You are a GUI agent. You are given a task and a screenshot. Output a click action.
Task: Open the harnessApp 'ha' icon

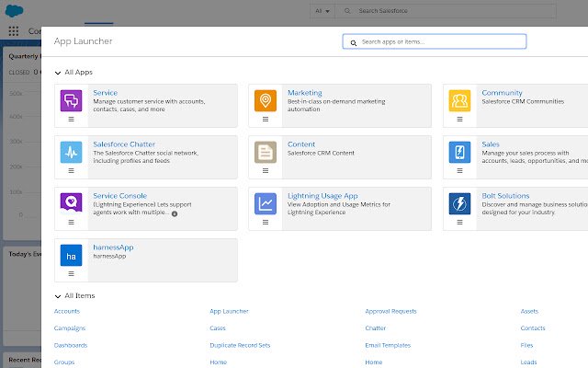tap(72, 256)
